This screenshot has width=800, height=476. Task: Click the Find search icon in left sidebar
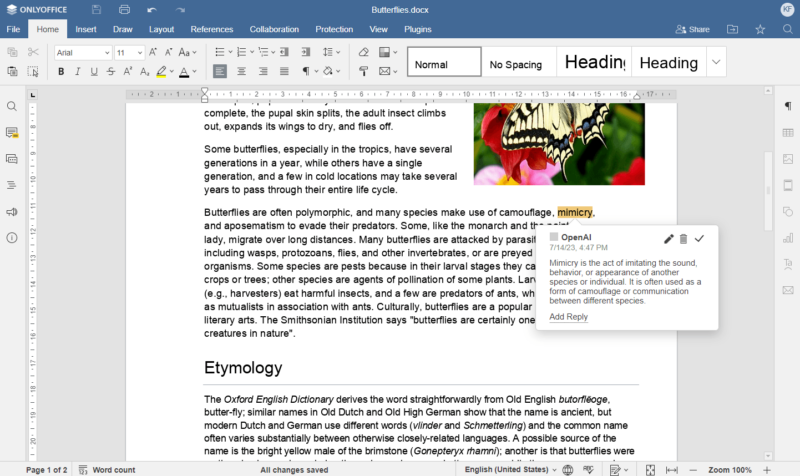12,106
